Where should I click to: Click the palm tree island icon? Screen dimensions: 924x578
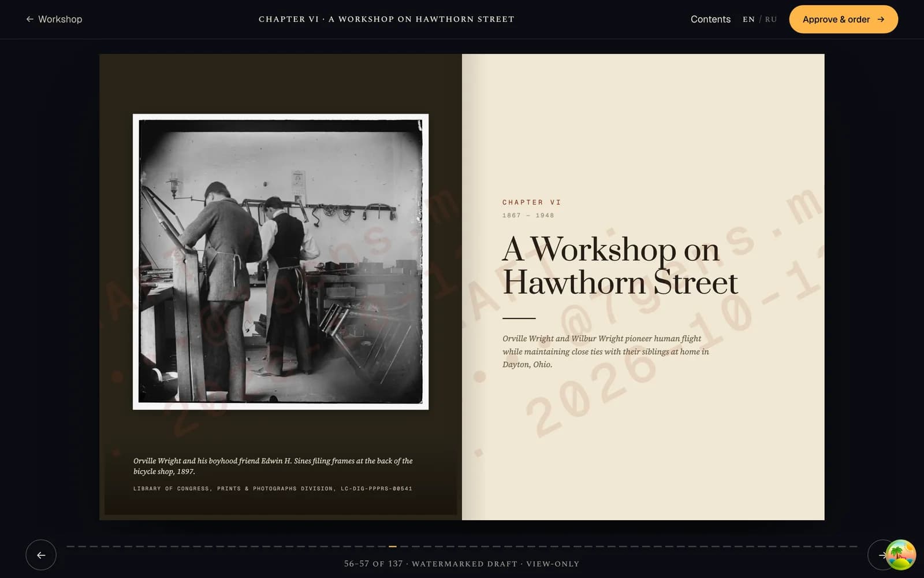pos(901,555)
